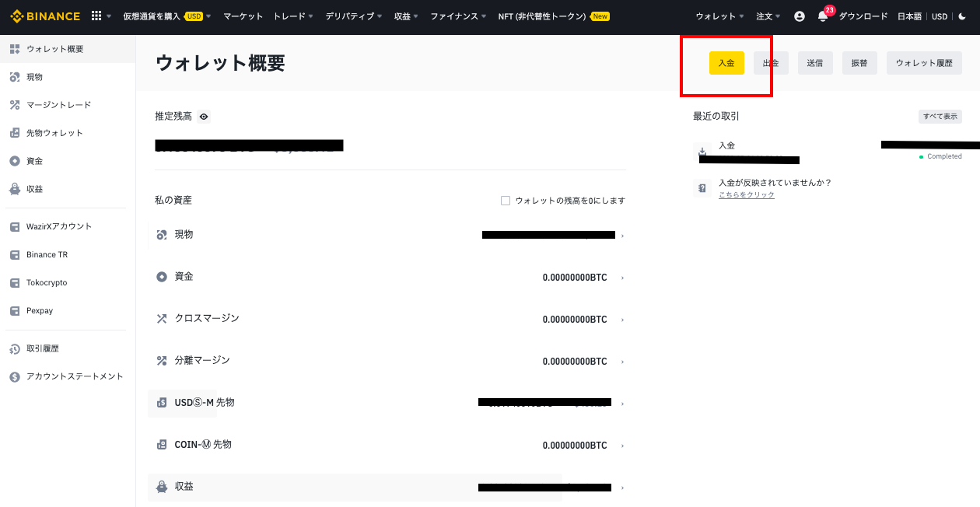The height and width of the screenshot is (507, 980).
Task: Click the yellow 入金 button
Action: point(726,63)
